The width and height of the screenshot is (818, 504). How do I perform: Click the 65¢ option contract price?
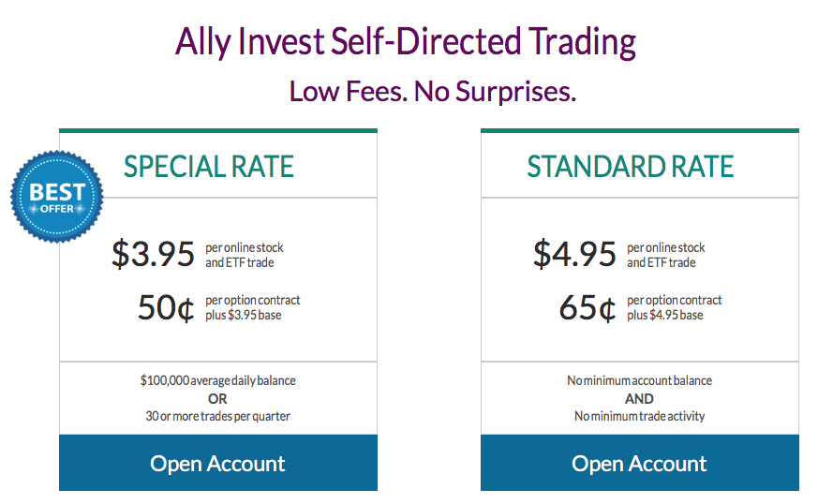[587, 308]
